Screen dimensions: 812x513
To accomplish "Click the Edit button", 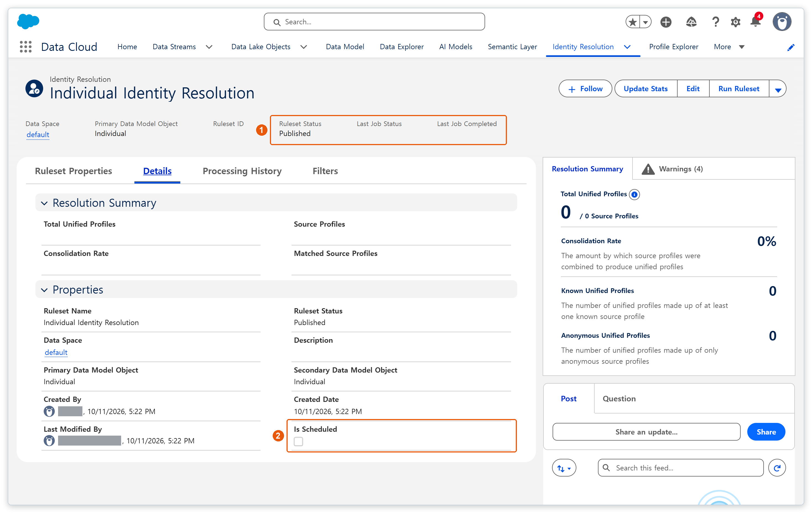I will 693,89.
